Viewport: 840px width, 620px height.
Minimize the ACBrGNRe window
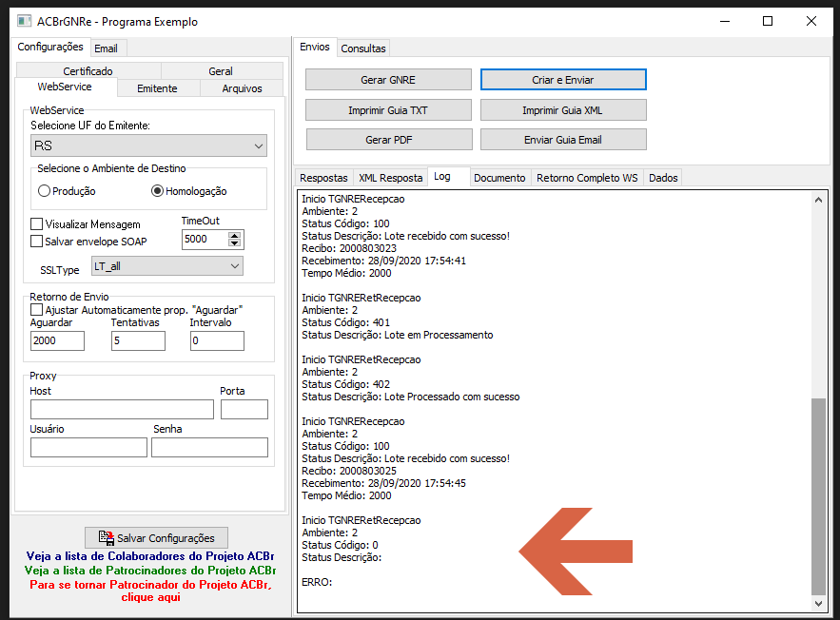point(725,21)
